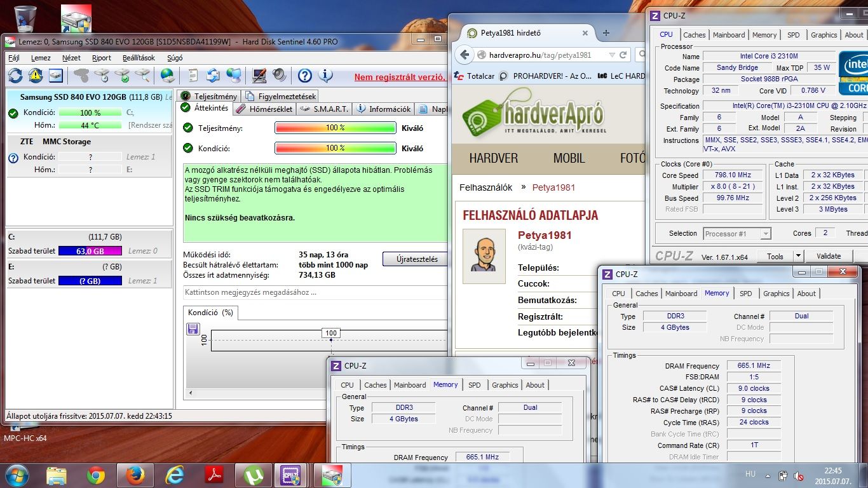Viewport: 868px width, 488px height.
Task: Click the Totalcar bookmark in Firefox
Action: click(x=473, y=76)
